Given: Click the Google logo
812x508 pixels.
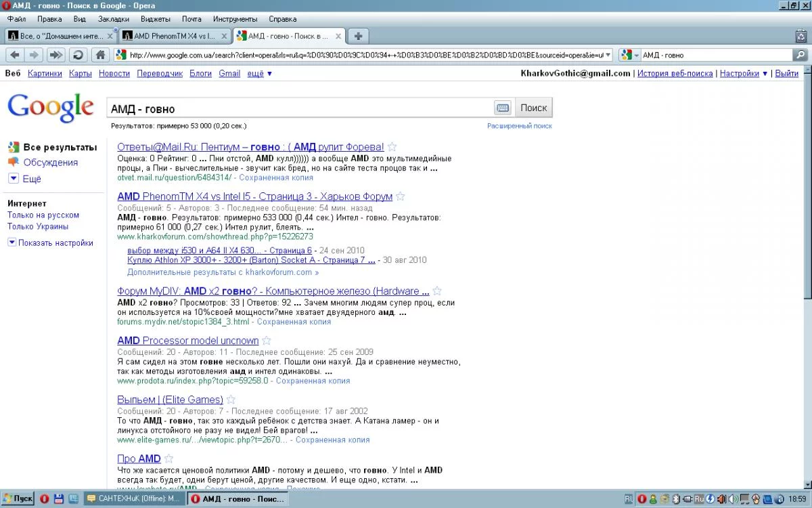Looking at the screenshot, I should pyautogui.click(x=51, y=106).
